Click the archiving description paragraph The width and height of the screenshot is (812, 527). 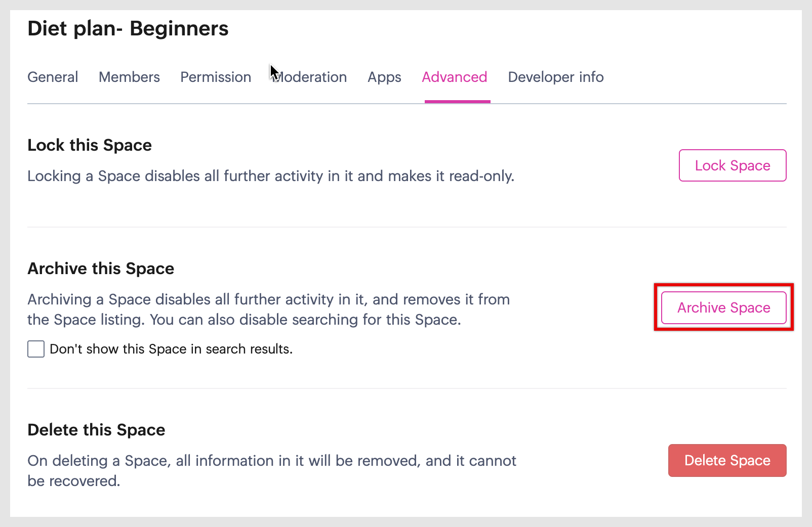(268, 310)
